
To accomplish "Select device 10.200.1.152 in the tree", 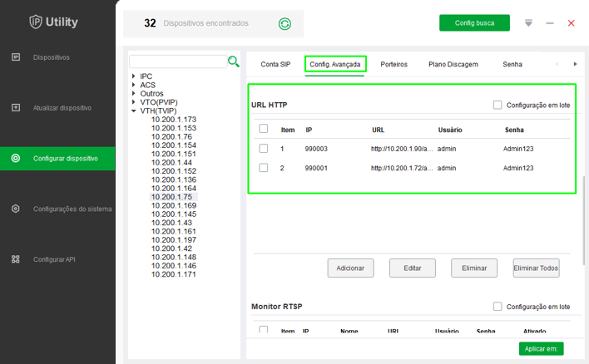I will pos(174,171).
